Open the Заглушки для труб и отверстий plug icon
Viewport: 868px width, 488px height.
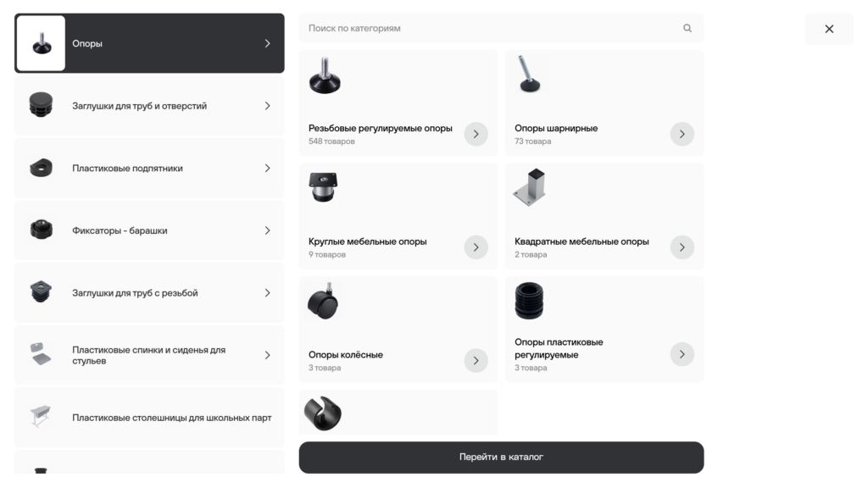click(x=41, y=105)
